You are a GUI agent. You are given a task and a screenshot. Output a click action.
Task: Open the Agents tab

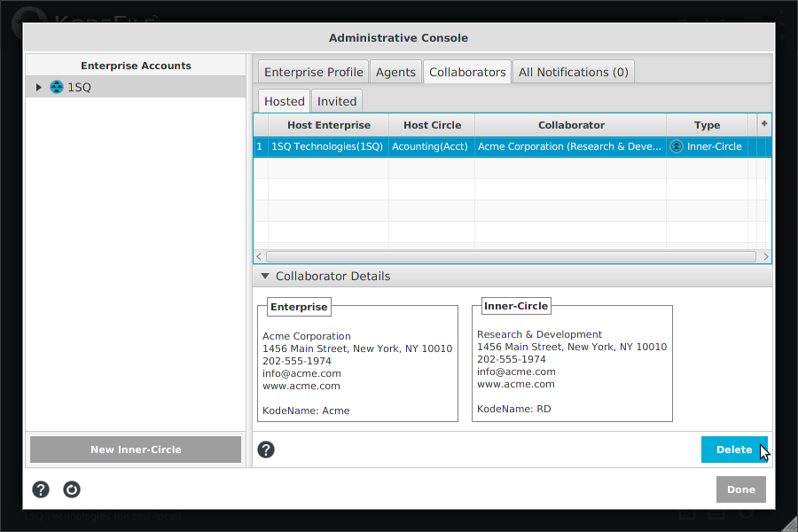[395, 72]
